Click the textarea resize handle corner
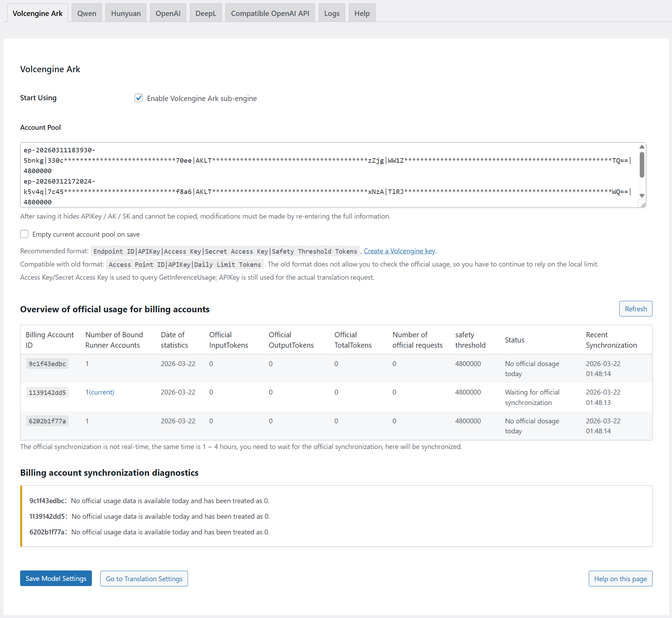This screenshot has height=618, width=672. tap(643, 205)
